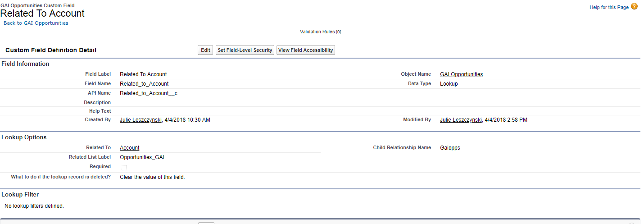The width and height of the screenshot is (644, 224).
Task: Click the Gaiopps child relationship name value
Action: pos(450,148)
